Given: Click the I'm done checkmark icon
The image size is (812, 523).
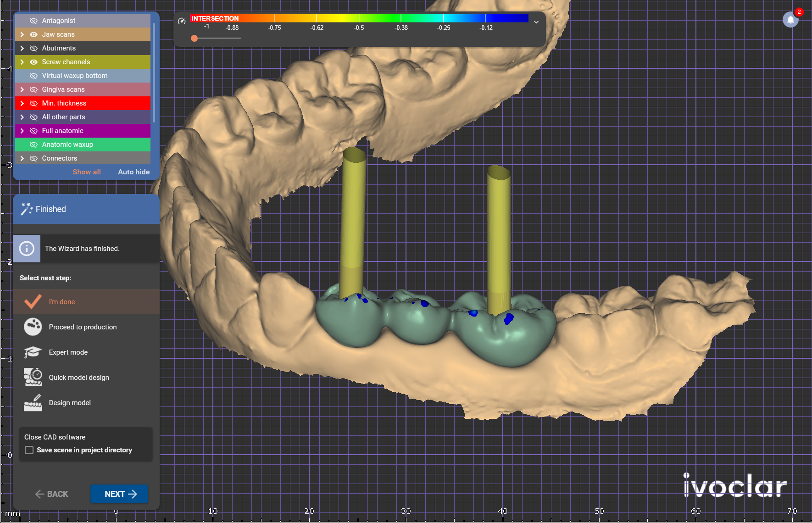Looking at the screenshot, I should click(x=33, y=301).
